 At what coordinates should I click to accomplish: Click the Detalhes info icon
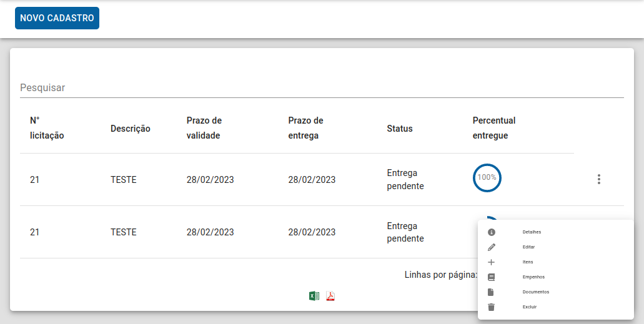[491, 232]
